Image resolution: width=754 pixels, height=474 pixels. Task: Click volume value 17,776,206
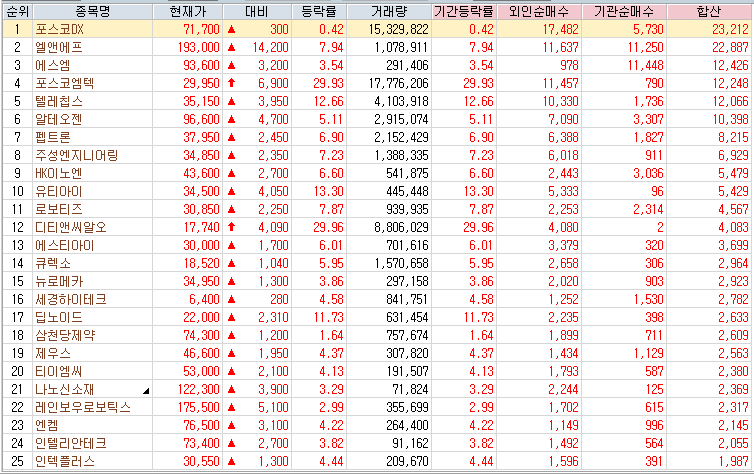[x=399, y=84]
